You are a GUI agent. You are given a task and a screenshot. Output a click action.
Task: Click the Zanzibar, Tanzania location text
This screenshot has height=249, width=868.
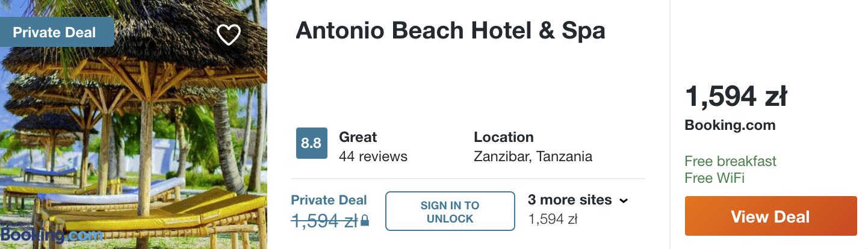(x=533, y=157)
